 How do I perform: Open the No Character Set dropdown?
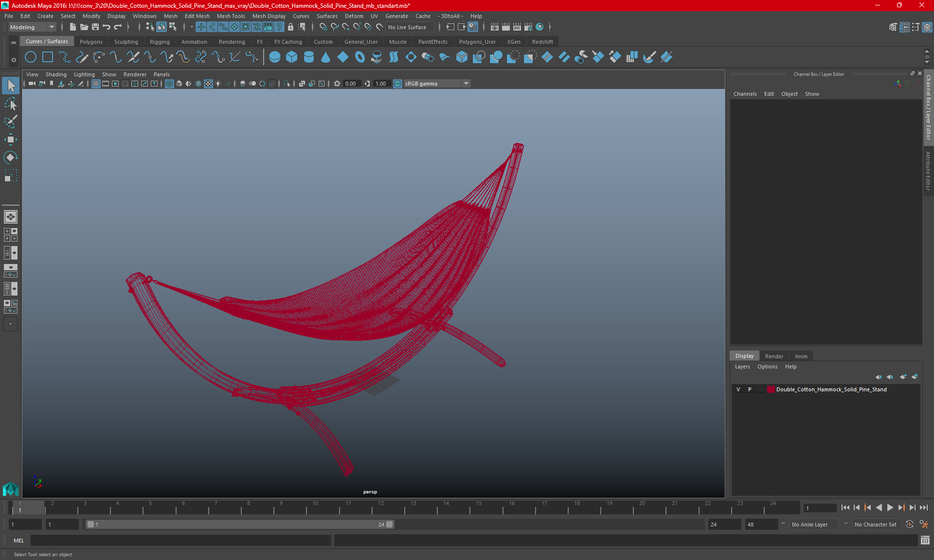point(876,525)
